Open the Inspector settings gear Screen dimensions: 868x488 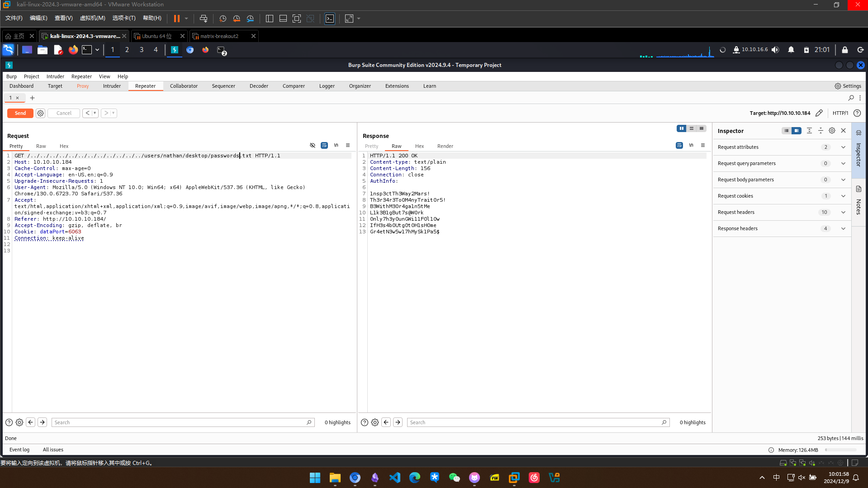coord(832,131)
